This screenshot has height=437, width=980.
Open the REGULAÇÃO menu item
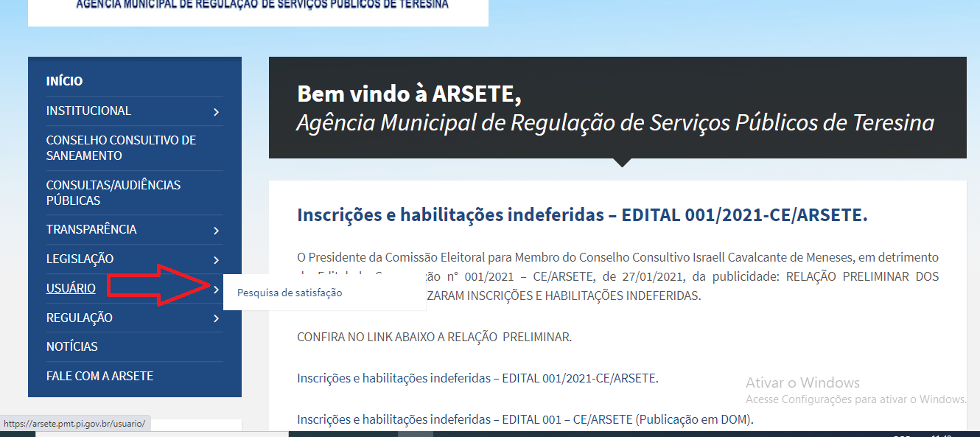coord(80,318)
